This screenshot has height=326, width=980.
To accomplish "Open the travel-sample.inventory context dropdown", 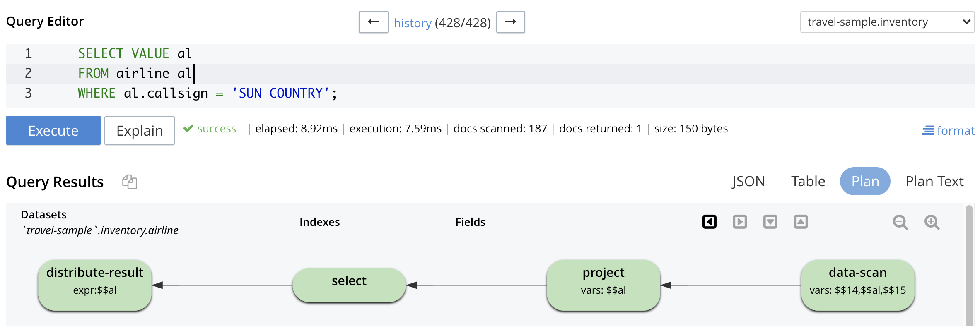I will tap(887, 22).
